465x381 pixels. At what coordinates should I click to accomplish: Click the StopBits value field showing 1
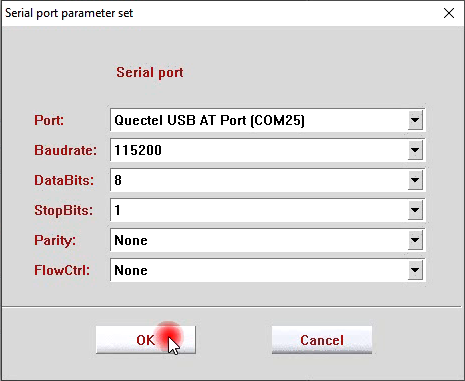pyautogui.click(x=267, y=210)
